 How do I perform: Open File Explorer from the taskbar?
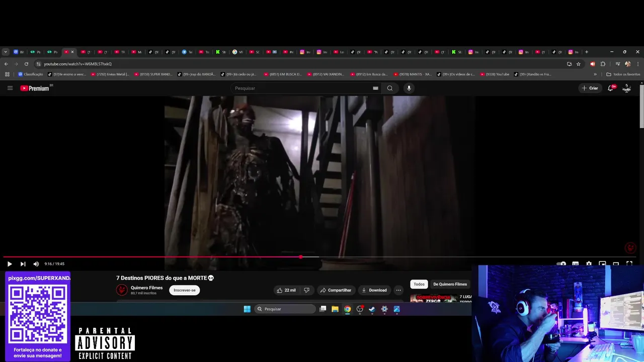[335, 309]
